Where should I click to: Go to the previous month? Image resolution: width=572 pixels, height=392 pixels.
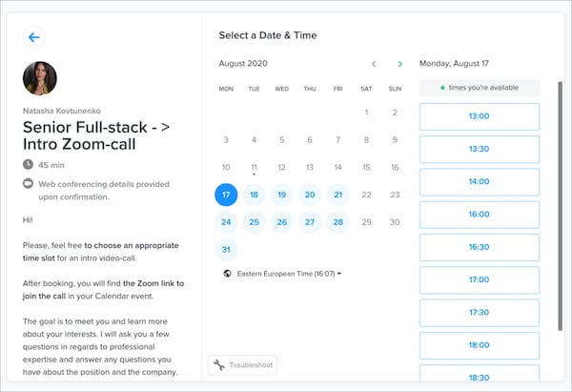(374, 64)
